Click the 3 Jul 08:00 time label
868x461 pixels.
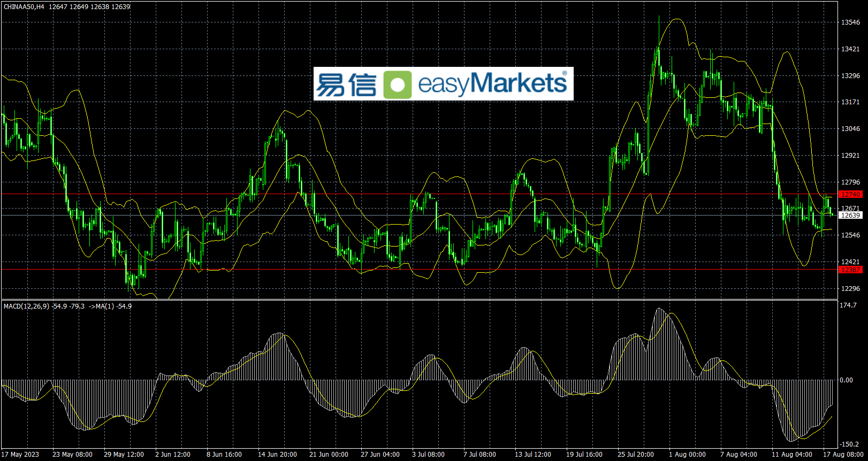tap(428, 455)
